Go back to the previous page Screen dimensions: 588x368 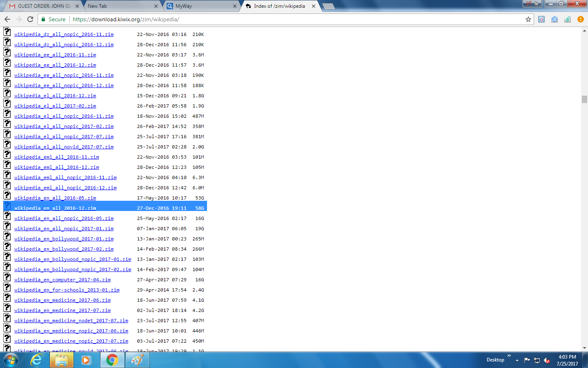[x=7, y=19]
